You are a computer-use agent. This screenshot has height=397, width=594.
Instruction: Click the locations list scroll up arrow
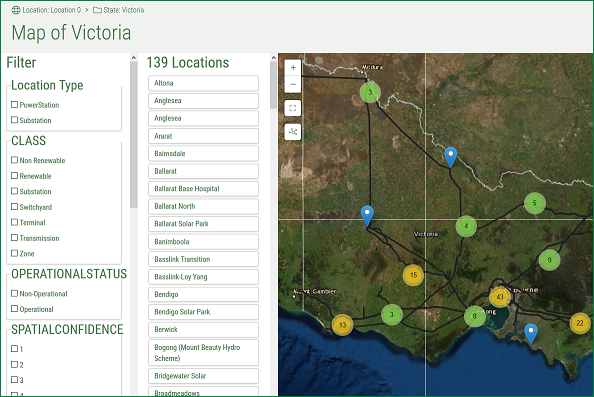click(x=274, y=58)
